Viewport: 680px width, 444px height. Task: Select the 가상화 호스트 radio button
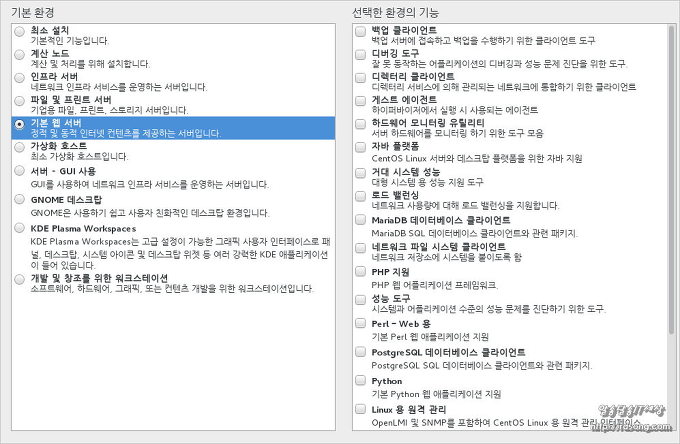click(x=20, y=148)
